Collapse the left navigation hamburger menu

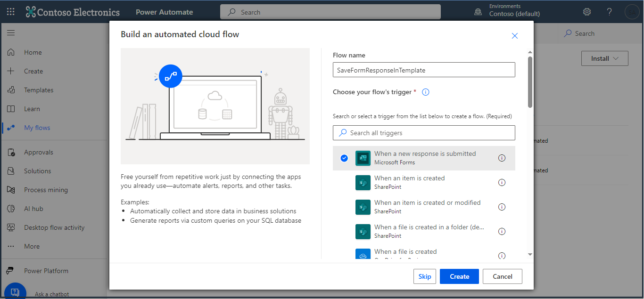[11, 33]
